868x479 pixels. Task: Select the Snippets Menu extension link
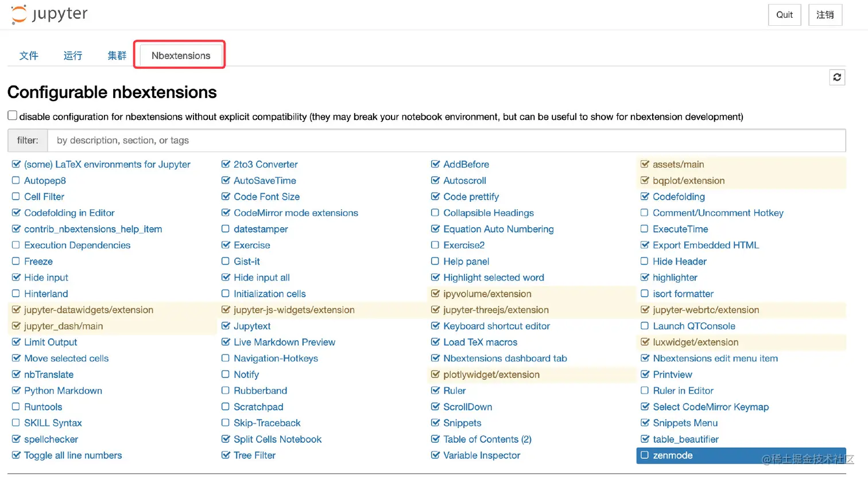coord(685,423)
